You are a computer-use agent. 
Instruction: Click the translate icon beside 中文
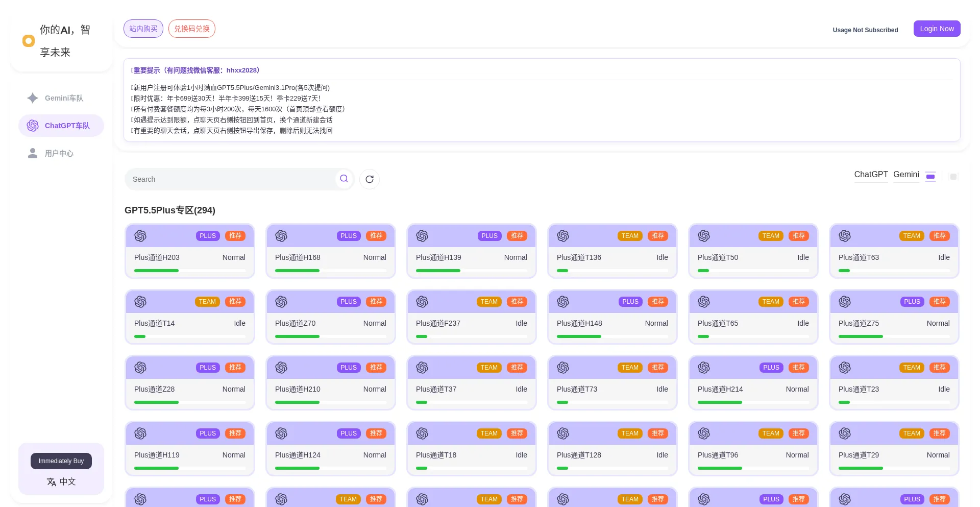coord(52,482)
